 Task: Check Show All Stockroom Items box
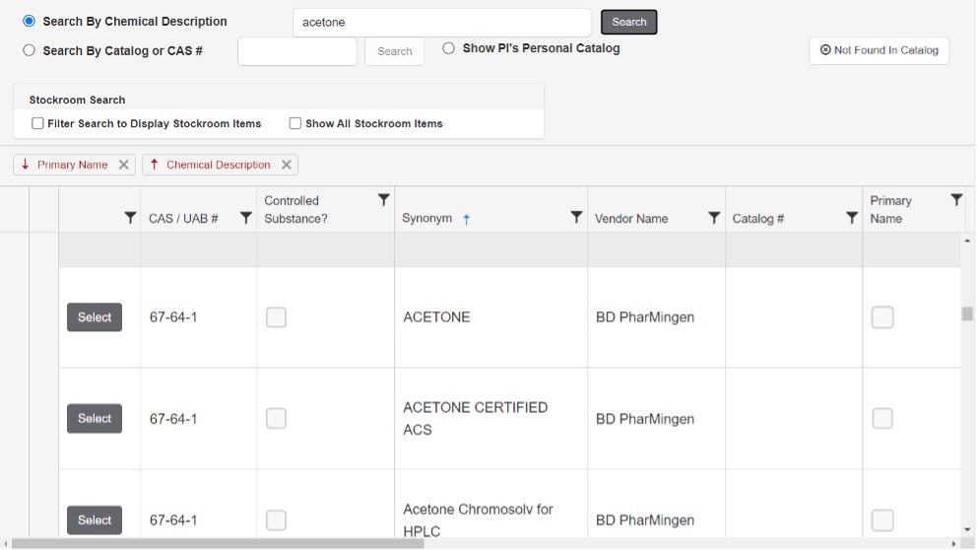[294, 123]
